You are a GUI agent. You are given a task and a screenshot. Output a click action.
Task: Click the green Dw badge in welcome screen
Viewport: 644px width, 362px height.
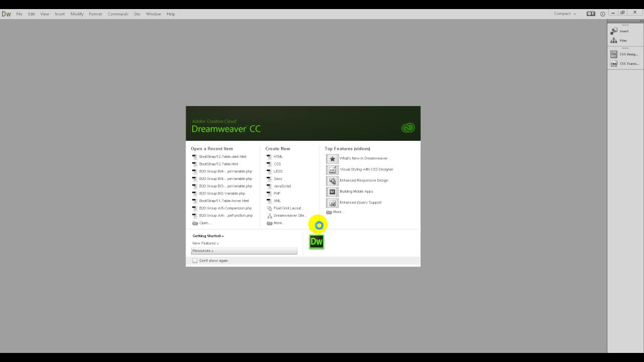point(316,242)
